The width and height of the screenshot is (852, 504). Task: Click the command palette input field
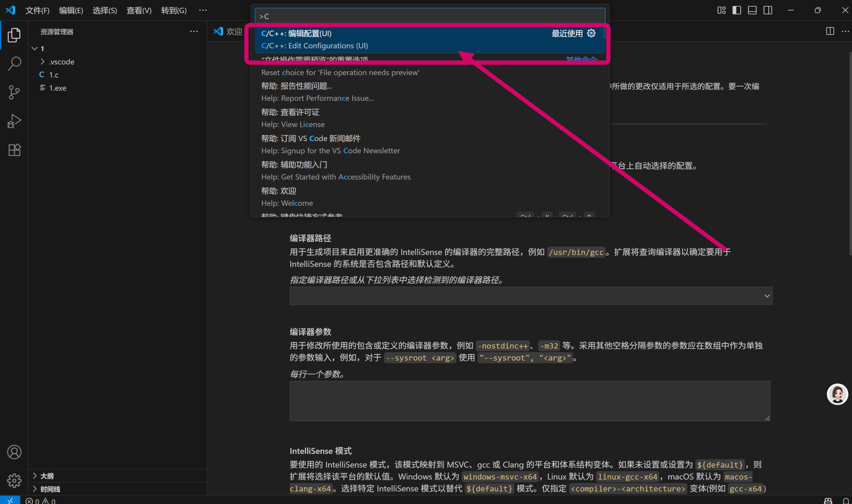429,16
